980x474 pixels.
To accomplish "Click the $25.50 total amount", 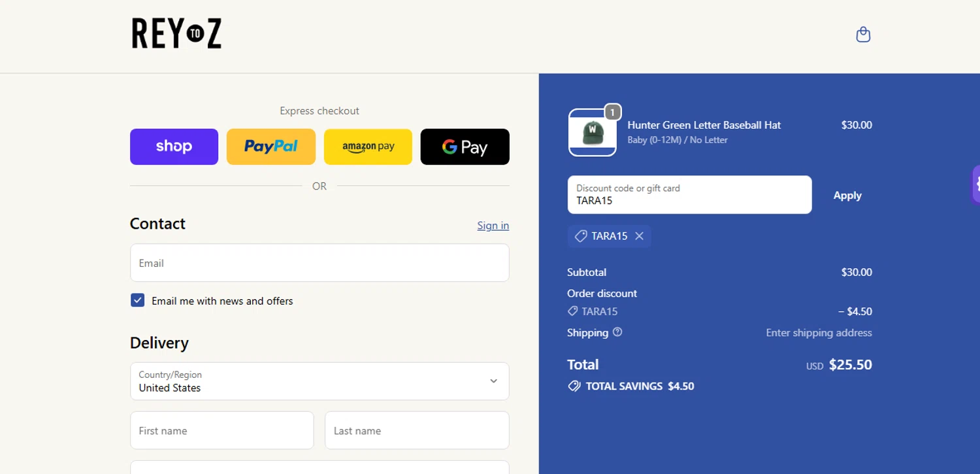I will (x=850, y=365).
